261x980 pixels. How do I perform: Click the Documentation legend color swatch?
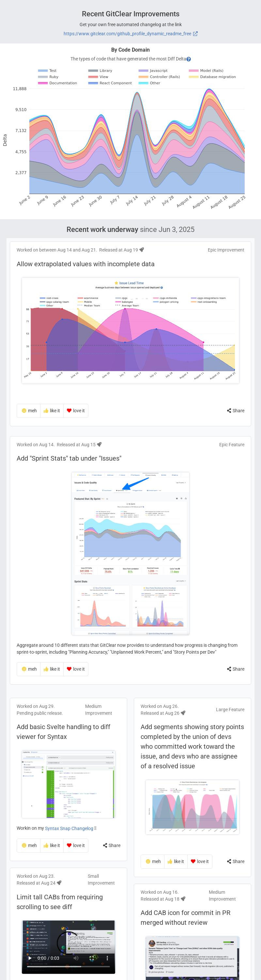(x=42, y=83)
